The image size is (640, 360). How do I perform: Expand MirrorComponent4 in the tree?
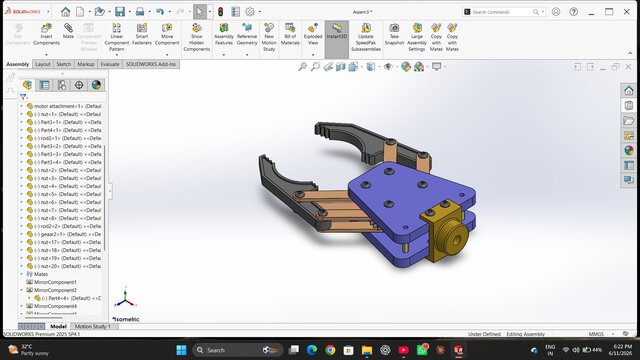point(22,306)
